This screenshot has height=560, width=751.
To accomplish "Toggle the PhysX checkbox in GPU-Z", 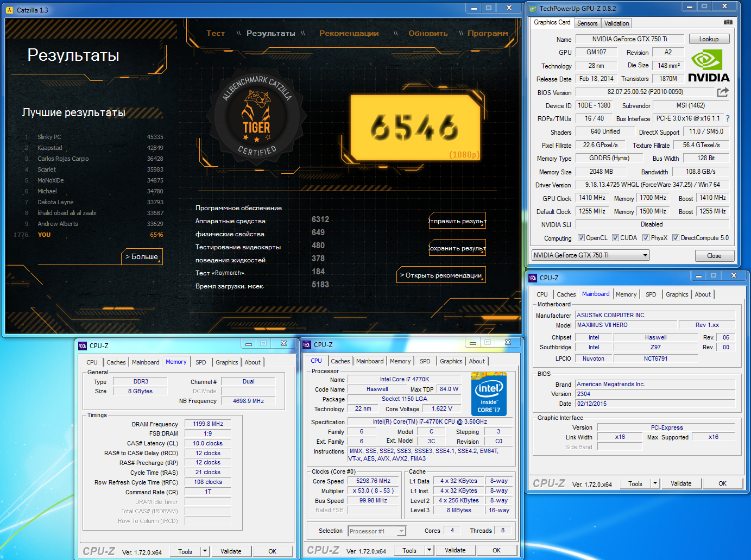I will pyautogui.click(x=646, y=237).
